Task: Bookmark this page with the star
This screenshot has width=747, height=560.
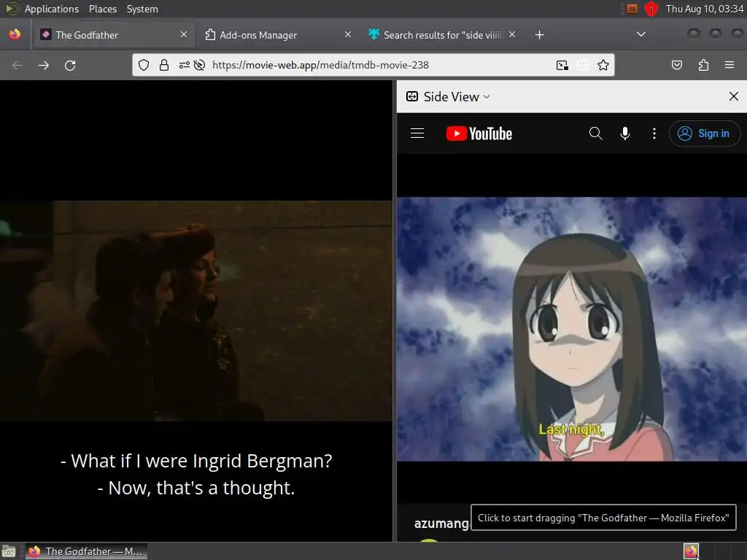Action: coord(603,65)
